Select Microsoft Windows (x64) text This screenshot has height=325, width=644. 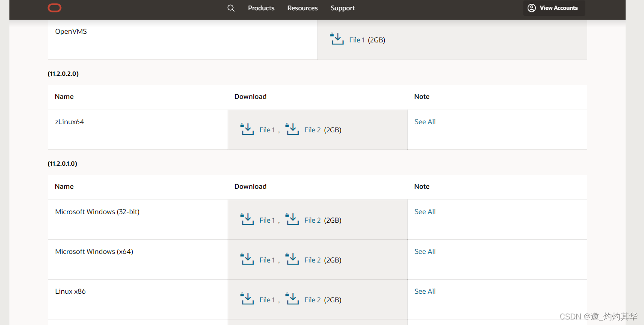pyautogui.click(x=94, y=252)
